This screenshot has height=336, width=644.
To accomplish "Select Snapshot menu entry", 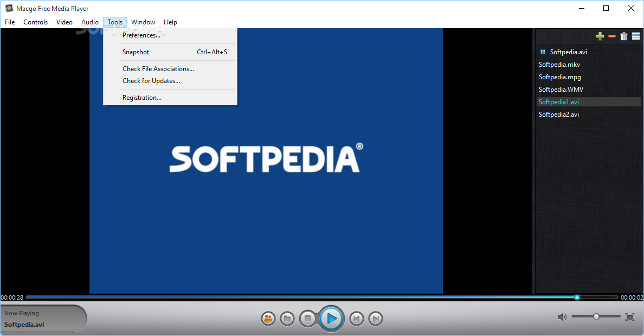I will point(170,52).
